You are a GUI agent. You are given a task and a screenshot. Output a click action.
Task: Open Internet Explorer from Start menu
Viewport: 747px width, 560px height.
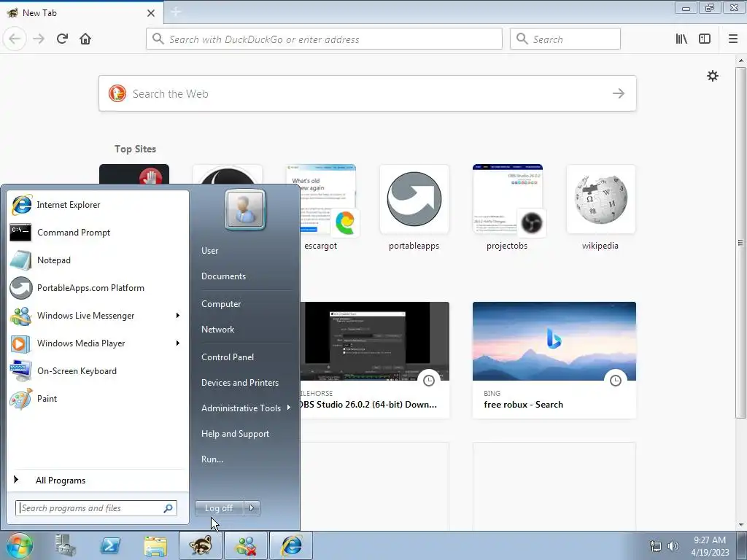pos(98,205)
